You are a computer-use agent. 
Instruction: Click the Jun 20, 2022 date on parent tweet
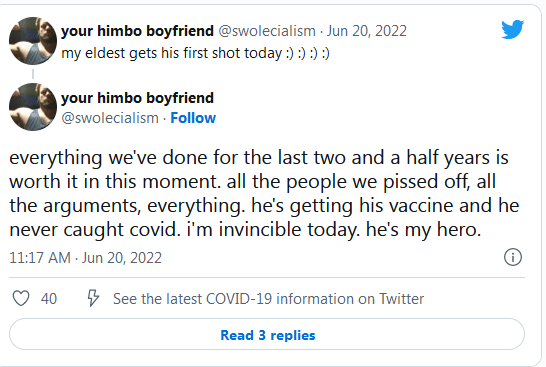point(366,31)
